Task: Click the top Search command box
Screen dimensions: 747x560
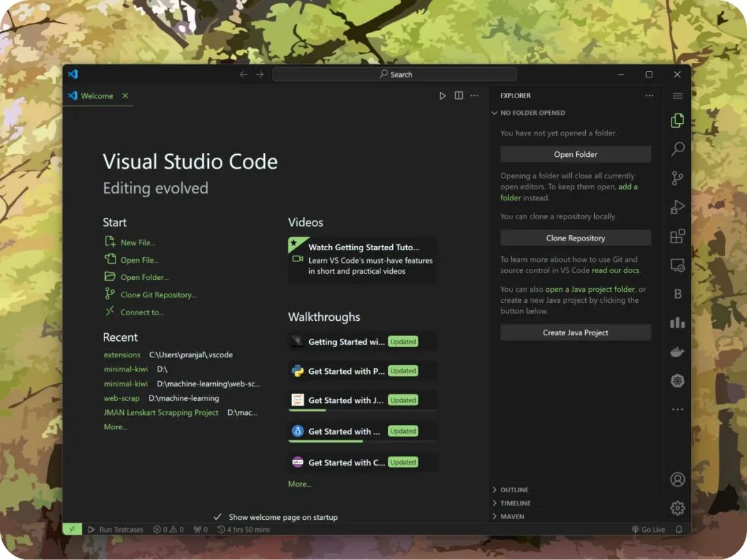Action: click(394, 75)
